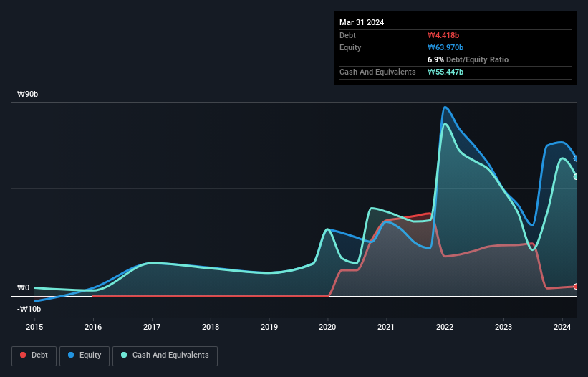
Task: Click the blue Equity end-point marker
Action: tap(576, 158)
